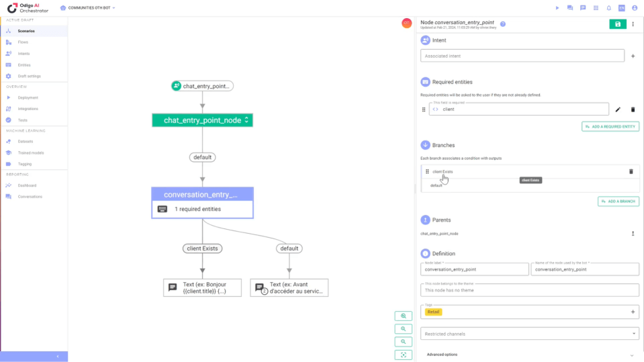The image size is (644, 362).
Task: Click ADD A REQUIRED ENTITY button
Action: [610, 126]
